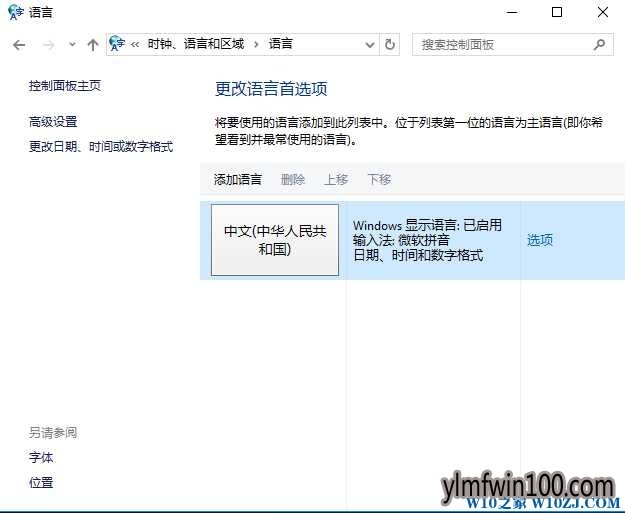Click the search magnifier icon
Image resolution: width=625 pixels, height=513 pixels.
[x=599, y=45]
